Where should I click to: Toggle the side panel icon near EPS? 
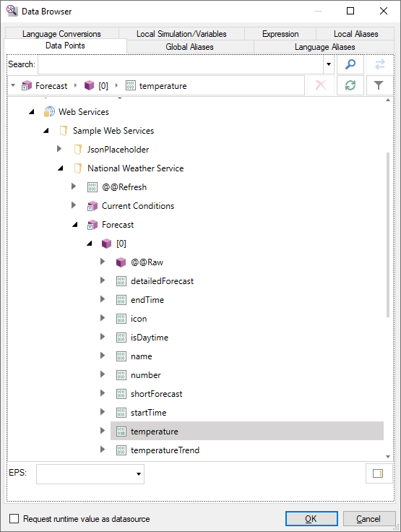(378, 473)
